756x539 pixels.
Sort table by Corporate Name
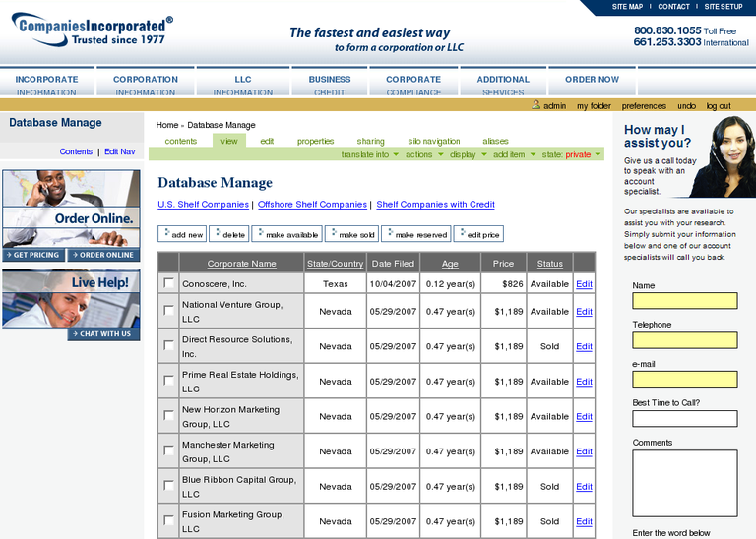click(241, 264)
